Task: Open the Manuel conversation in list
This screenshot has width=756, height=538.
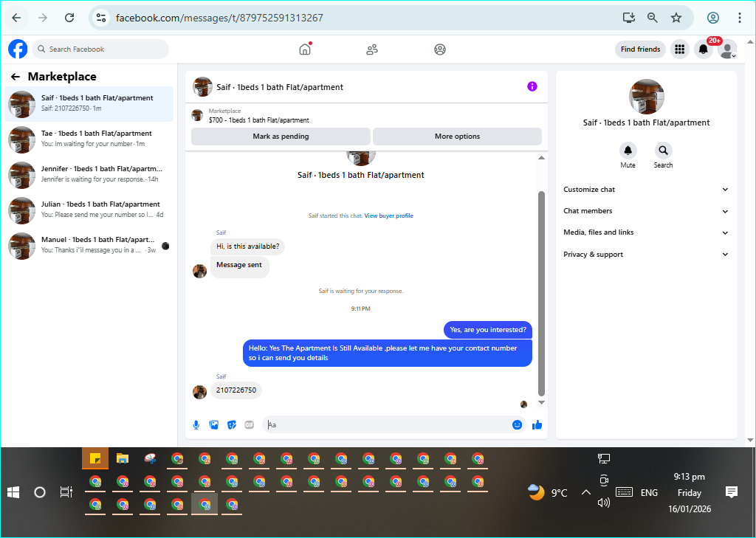Action: pos(89,246)
